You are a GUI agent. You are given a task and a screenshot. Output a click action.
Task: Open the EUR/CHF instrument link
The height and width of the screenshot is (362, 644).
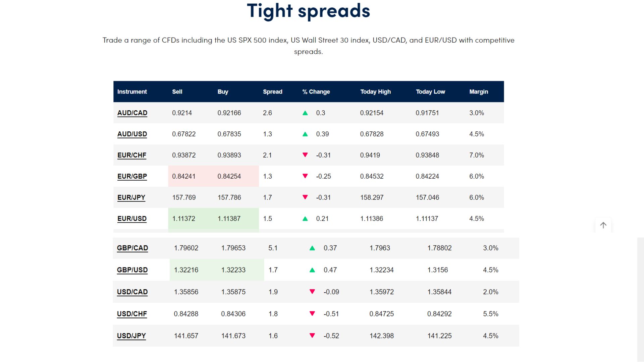tap(132, 155)
